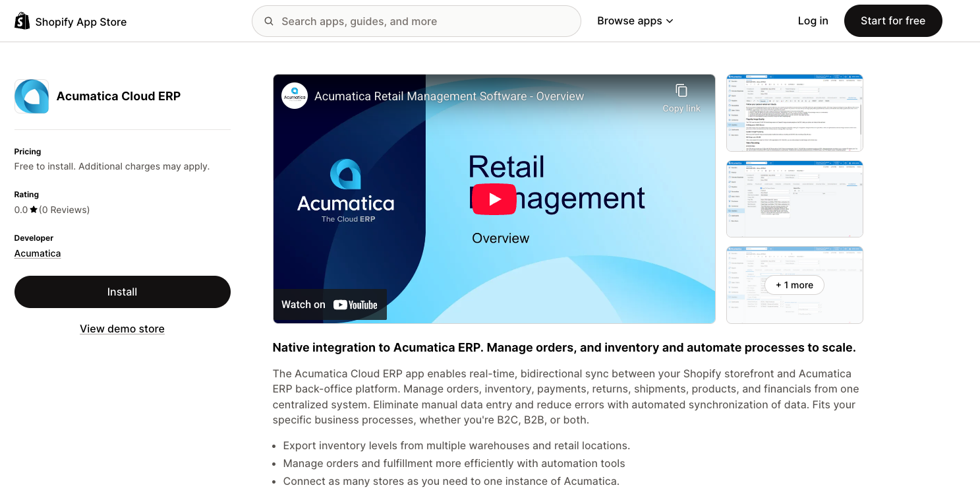Viewport: 980px width, 504px height.
Task: Click Start for free in the header
Action: click(893, 20)
